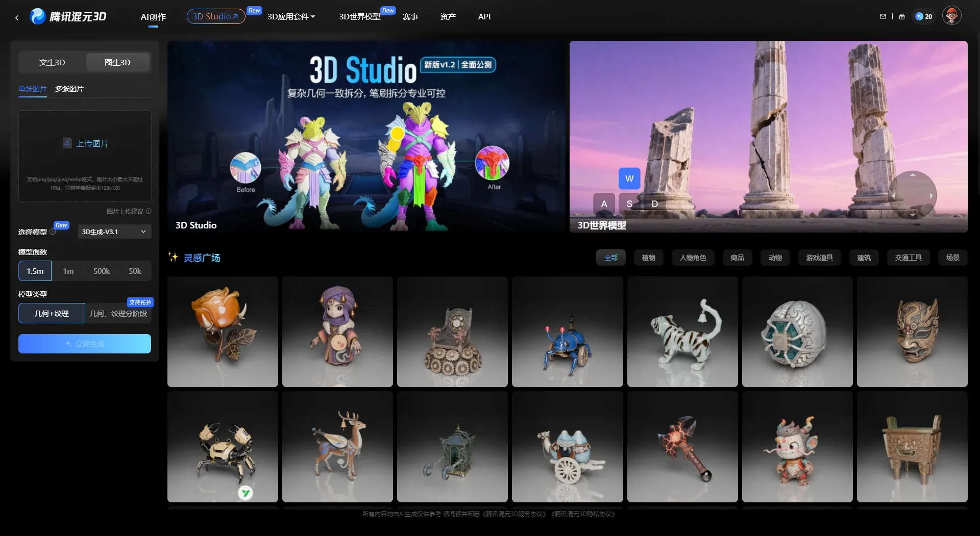Click the 立即生成 generate button
980x536 pixels.
[85, 344]
